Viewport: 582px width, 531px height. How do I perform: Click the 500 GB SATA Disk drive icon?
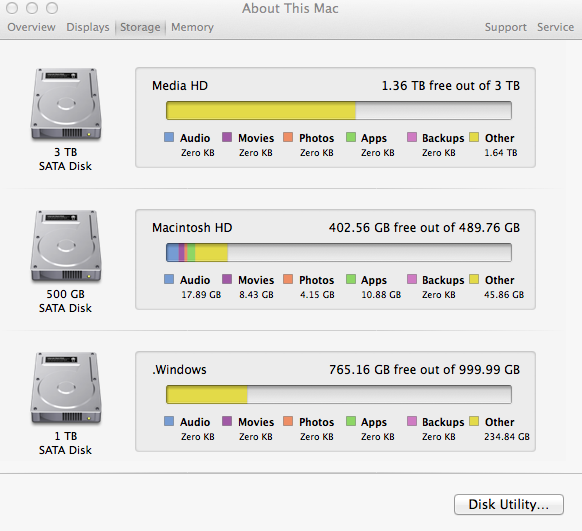[x=66, y=246]
